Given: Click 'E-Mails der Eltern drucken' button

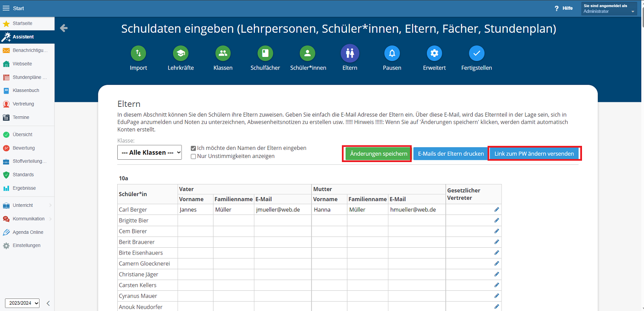Looking at the screenshot, I should [451, 153].
